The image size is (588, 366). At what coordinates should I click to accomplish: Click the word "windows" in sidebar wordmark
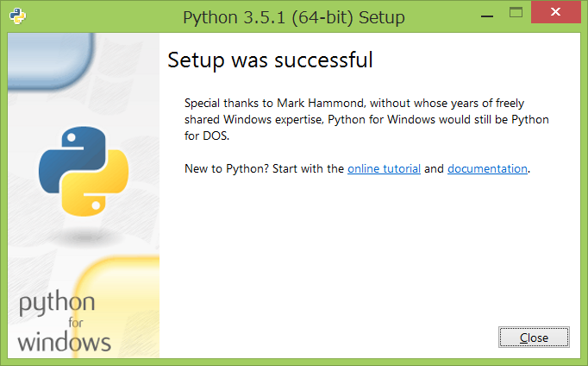tap(64, 342)
